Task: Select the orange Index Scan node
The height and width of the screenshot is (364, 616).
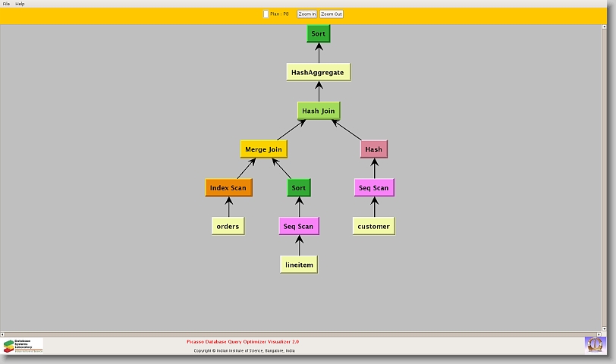Action: pyautogui.click(x=228, y=188)
